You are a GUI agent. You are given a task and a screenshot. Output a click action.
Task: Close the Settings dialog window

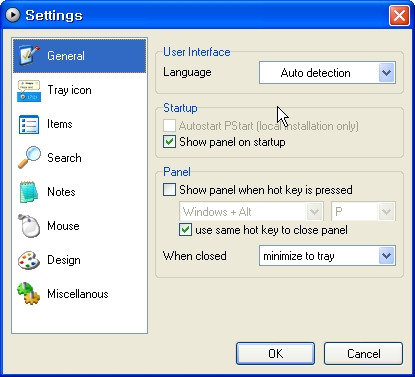point(399,15)
